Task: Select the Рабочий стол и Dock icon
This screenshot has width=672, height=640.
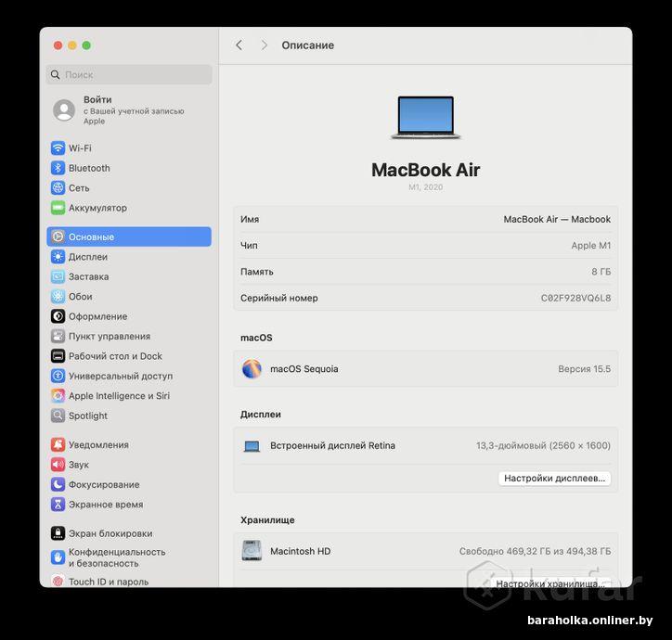Action: click(58, 356)
